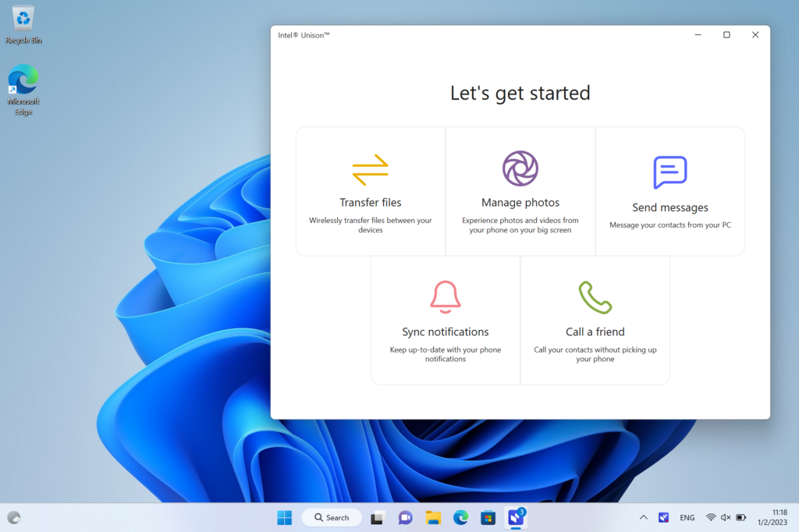Click the "Send messages" card title

(670, 207)
